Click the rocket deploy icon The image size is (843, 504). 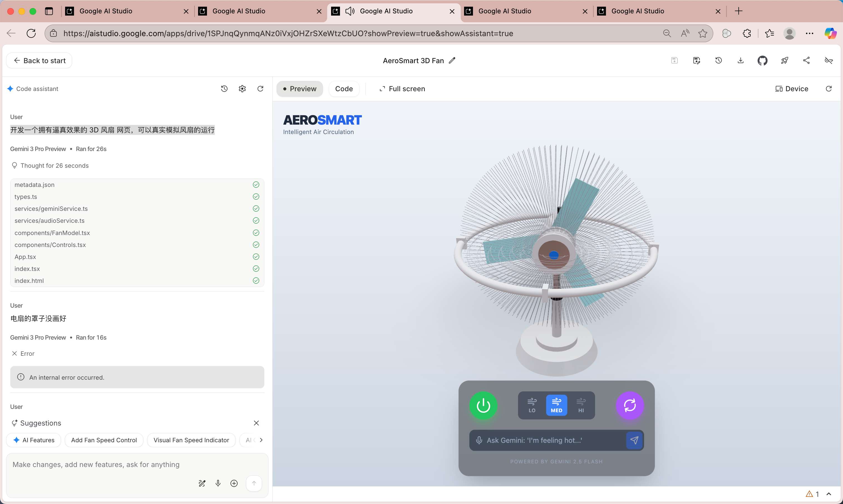[784, 60]
